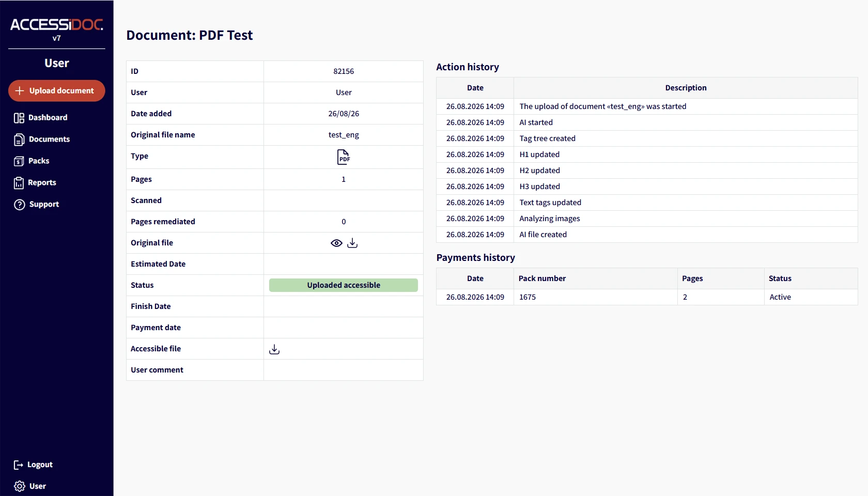Click the Support question mark icon
This screenshot has width=868, height=496.
click(20, 205)
